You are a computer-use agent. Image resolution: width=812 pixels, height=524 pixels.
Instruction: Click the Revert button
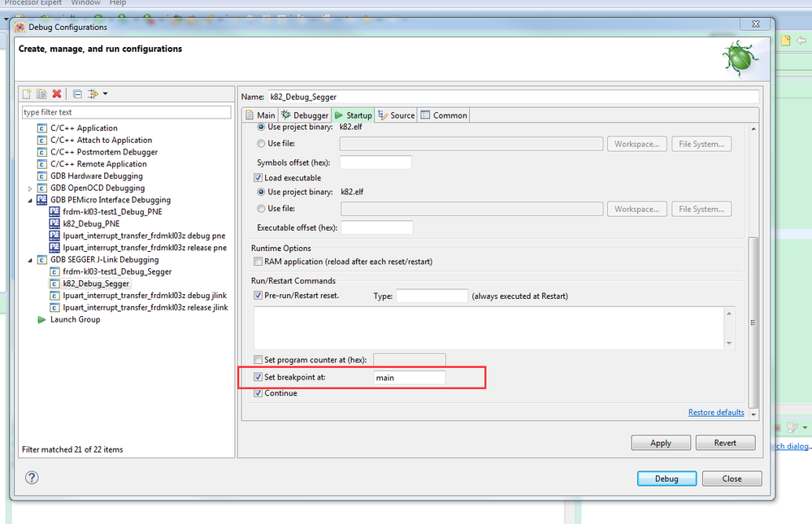click(725, 443)
